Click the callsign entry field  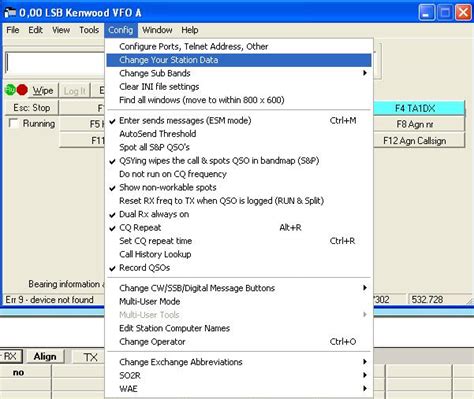click(x=55, y=63)
